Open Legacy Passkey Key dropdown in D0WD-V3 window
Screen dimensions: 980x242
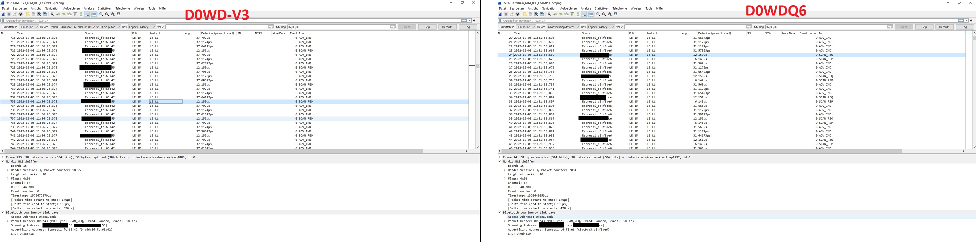point(142,27)
